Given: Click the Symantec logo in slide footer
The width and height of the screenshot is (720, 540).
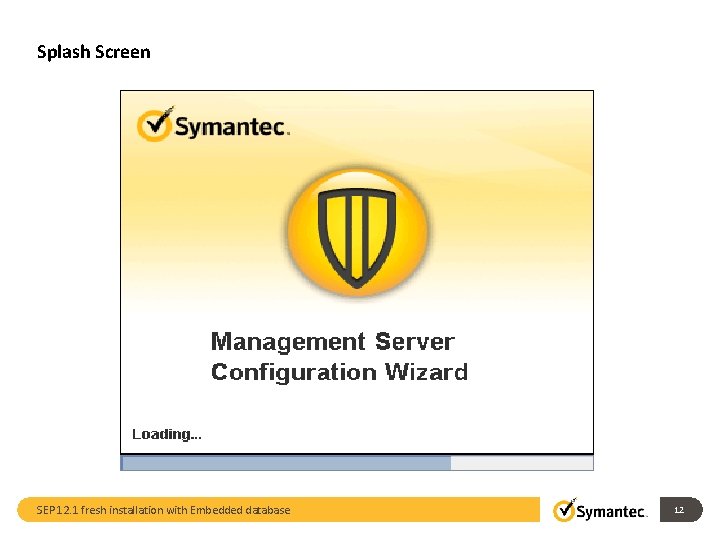Looking at the screenshot, I should click(600, 510).
